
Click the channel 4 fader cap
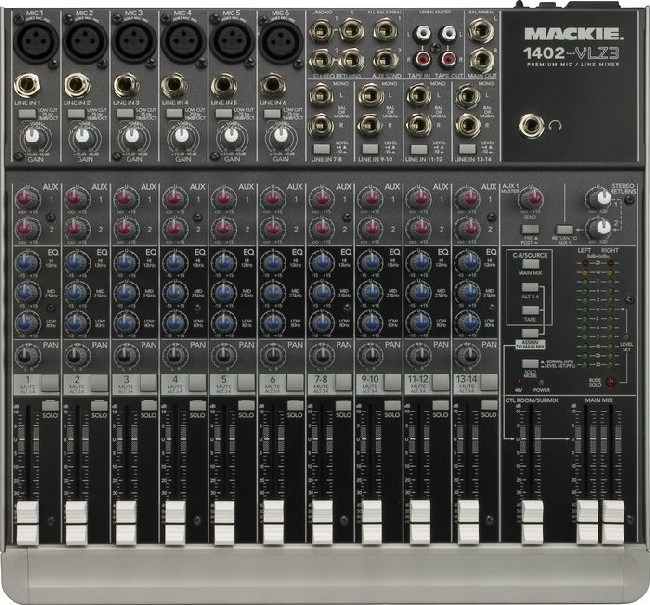click(175, 522)
